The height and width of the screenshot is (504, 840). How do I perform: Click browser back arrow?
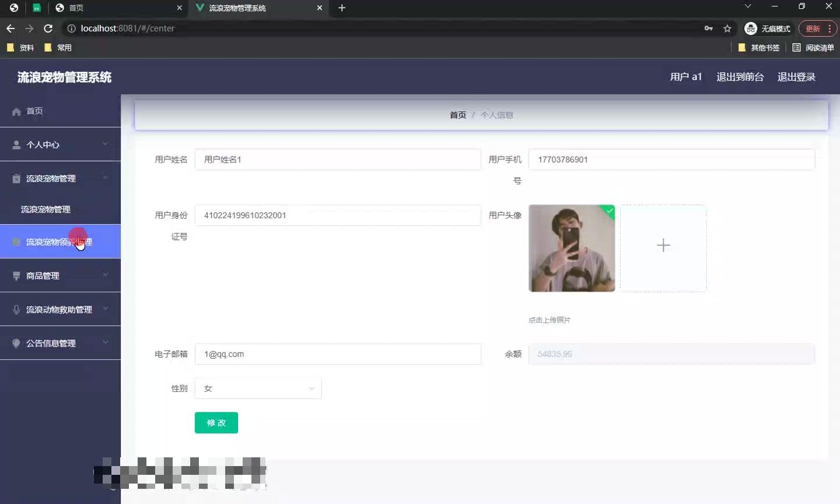point(10,28)
